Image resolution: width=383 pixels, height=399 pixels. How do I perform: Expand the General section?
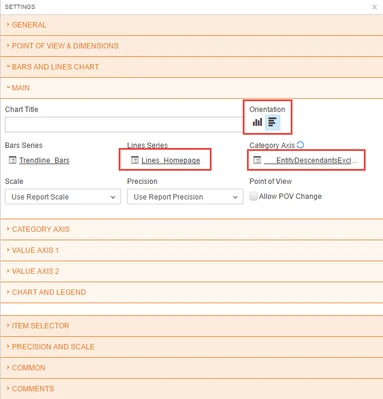(191, 25)
